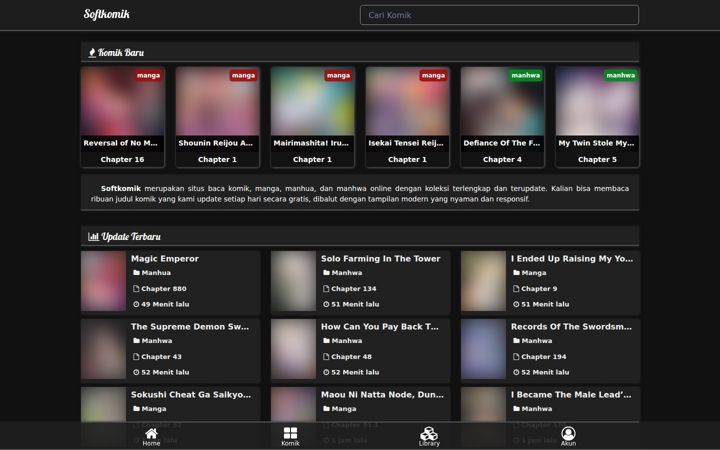Select the Komik grid icon
Viewport: 720px width, 450px height.
point(290,433)
